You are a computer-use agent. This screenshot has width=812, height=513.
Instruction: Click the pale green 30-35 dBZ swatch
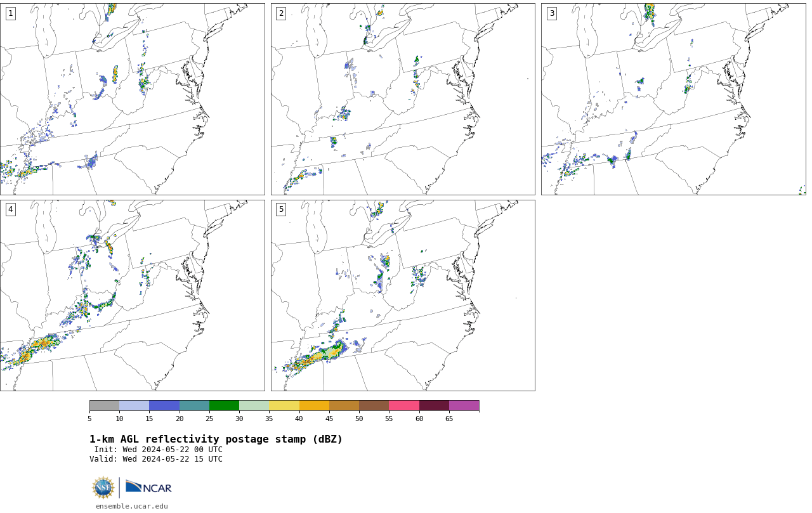click(254, 406)
